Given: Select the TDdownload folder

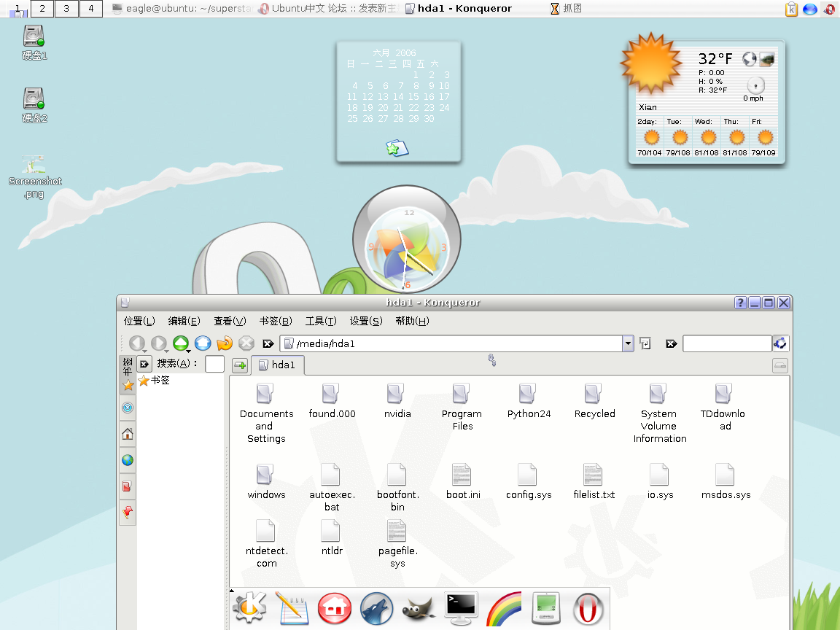Looking at the screenshot, I should [x=724, y=407].
